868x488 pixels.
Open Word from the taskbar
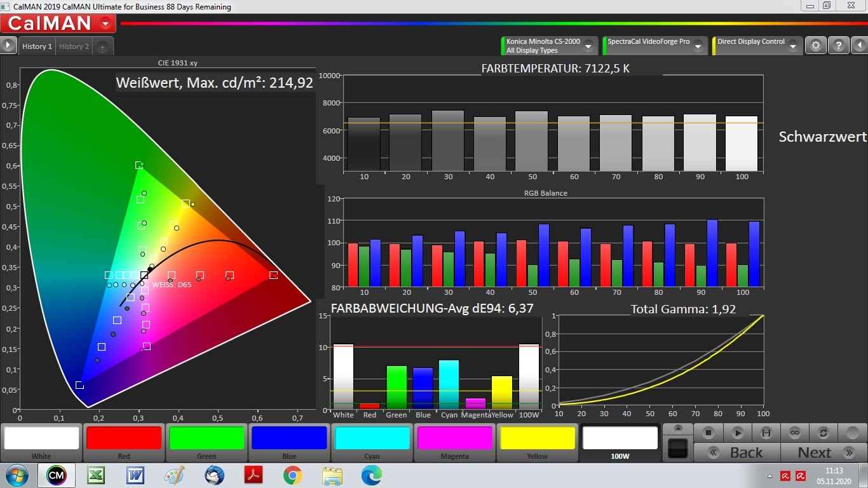click(135, 475)
